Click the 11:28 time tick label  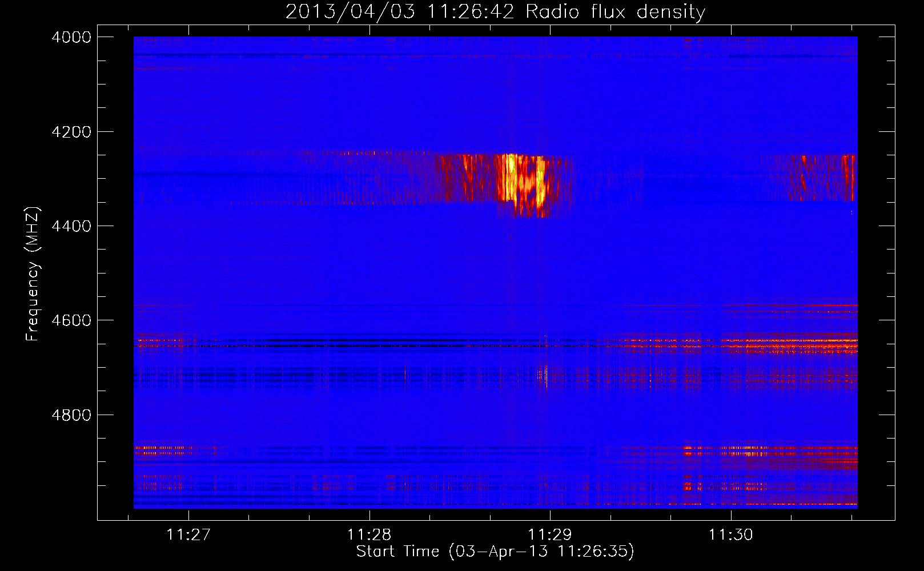(369, 534)
